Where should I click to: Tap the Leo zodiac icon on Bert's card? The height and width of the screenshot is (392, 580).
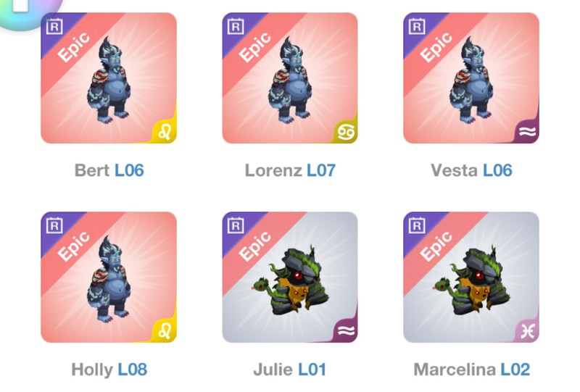[x=165, y=132]
